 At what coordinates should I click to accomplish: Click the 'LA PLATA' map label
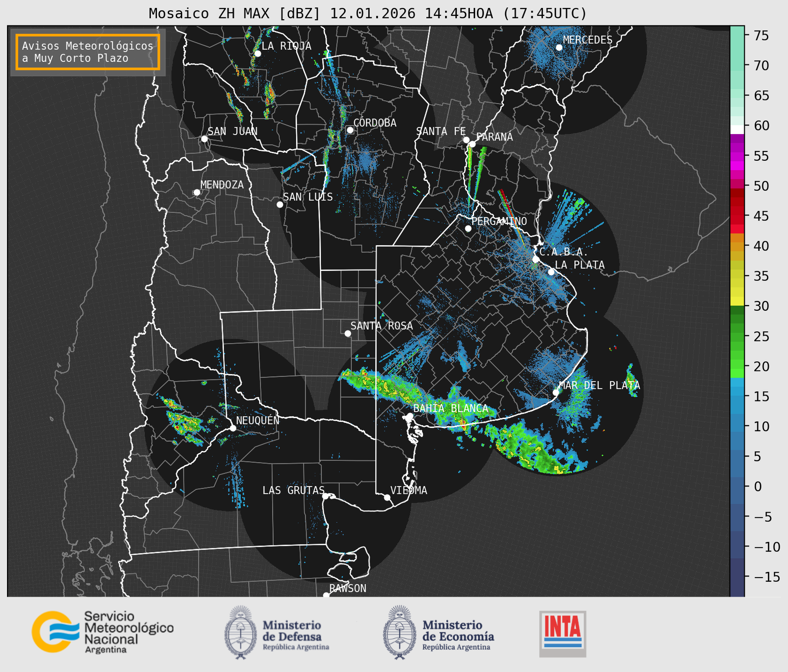[x=580, y=265]
